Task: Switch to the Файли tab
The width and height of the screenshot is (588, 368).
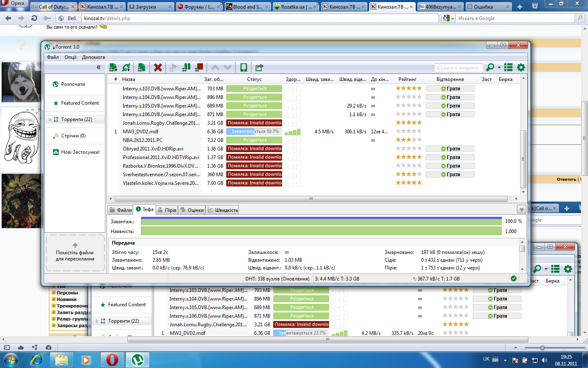Action: pos(120,210)
